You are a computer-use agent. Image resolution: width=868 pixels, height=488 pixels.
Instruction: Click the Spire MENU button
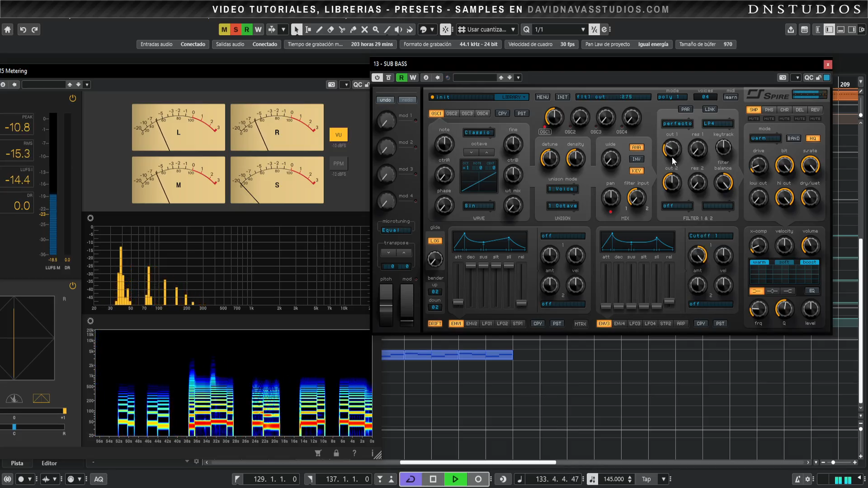click(x=542, y=97)
